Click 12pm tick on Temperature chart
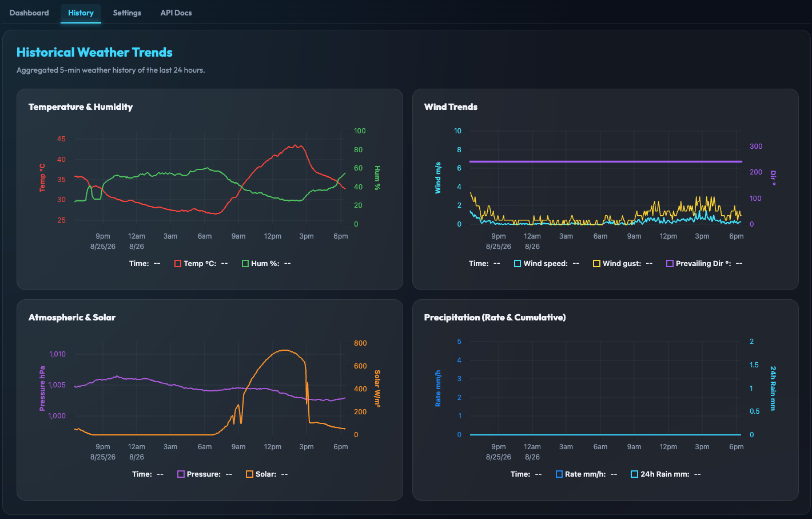The width and height of the screenshot is (812, 519). point(273,236)
